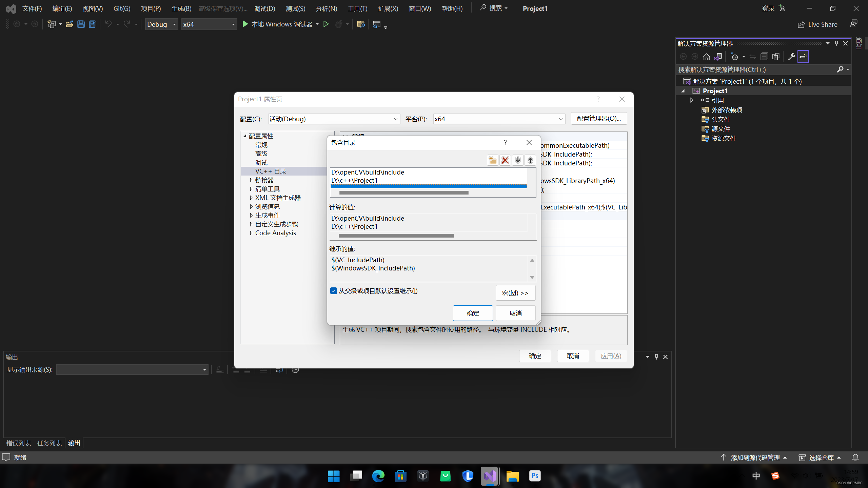Open Microsoft Edge from taskbar
The width and height of the screenshot is (868, 488).
[378, 476]
